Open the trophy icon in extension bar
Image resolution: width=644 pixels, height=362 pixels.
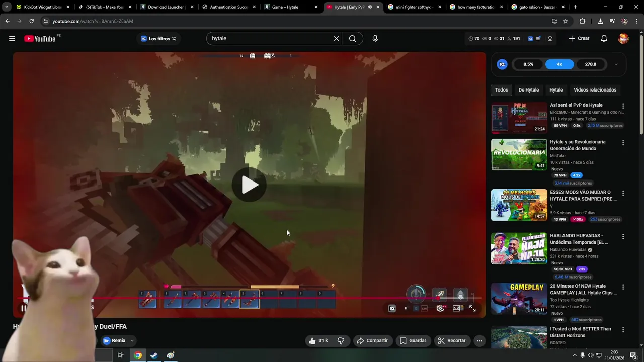coord(550,39)
